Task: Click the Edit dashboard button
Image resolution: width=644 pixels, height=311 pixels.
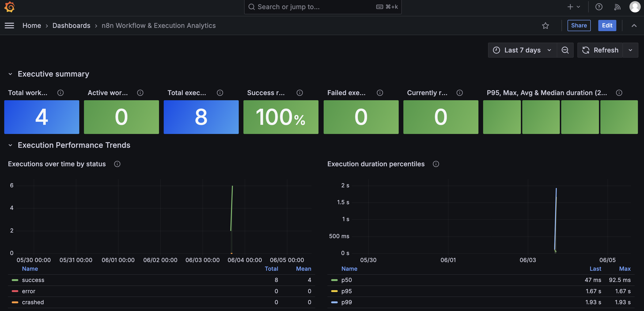Action: click(607, 26)
